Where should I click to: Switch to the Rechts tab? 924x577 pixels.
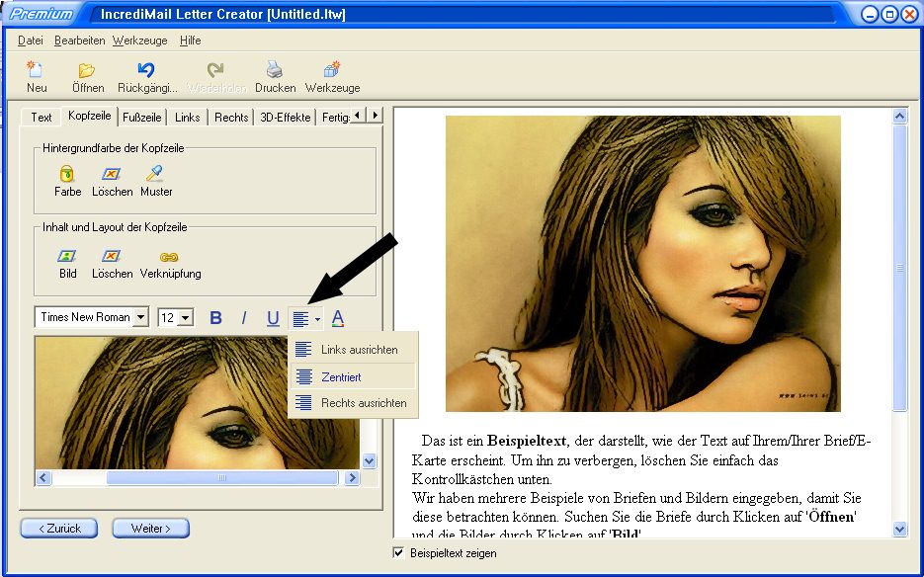pos(231,118)
